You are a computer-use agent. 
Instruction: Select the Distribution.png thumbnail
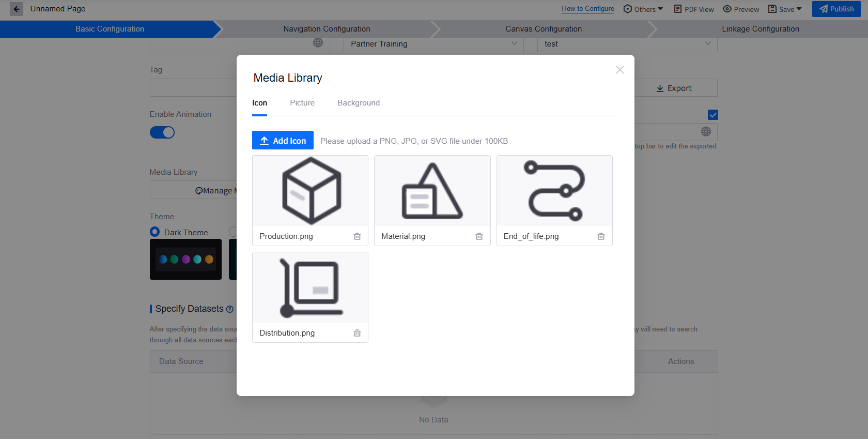point(310,287)
